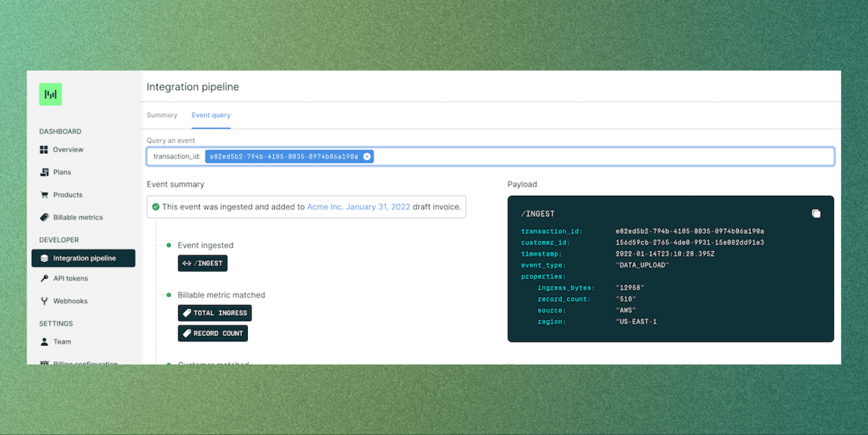The height and width of the screenshot is (435, 868).
Task: Open the Acme Inc. January 31, 2022 invoice
Action: 358,206
